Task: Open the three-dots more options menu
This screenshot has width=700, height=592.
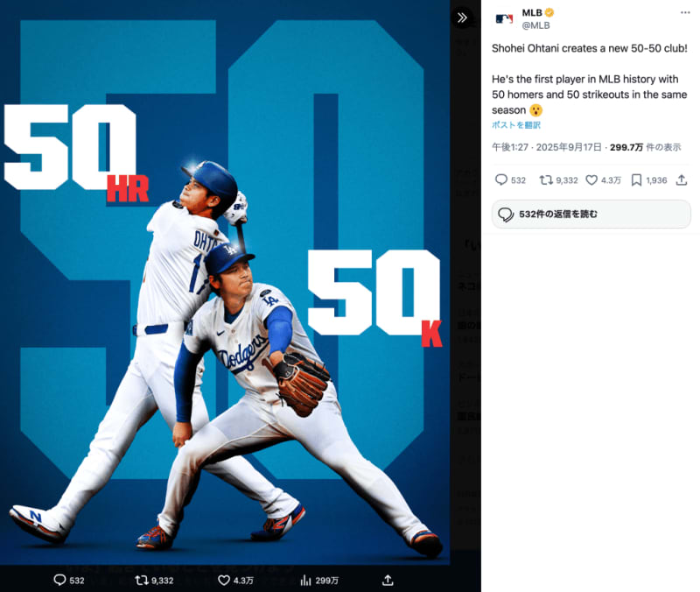Action: tap(685, 13)
